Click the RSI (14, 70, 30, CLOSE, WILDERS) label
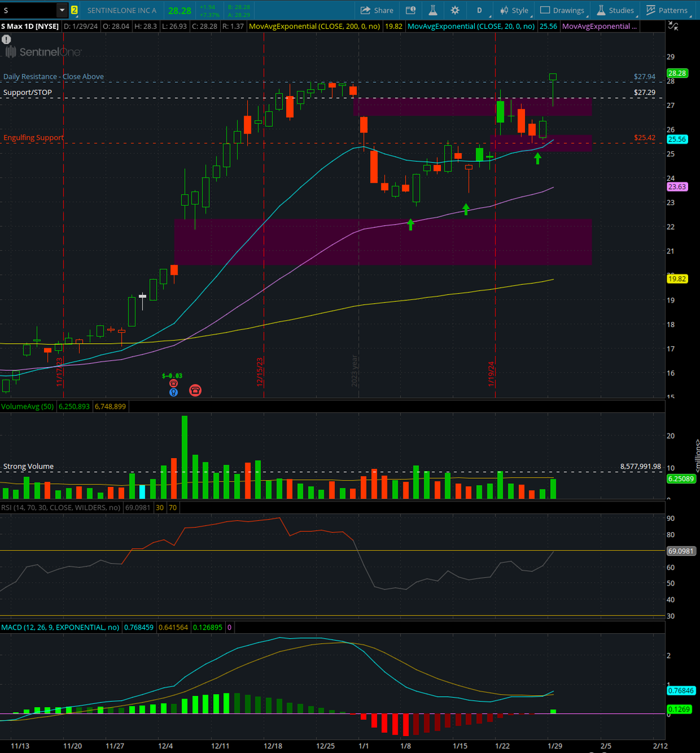 tap(61, 506)
